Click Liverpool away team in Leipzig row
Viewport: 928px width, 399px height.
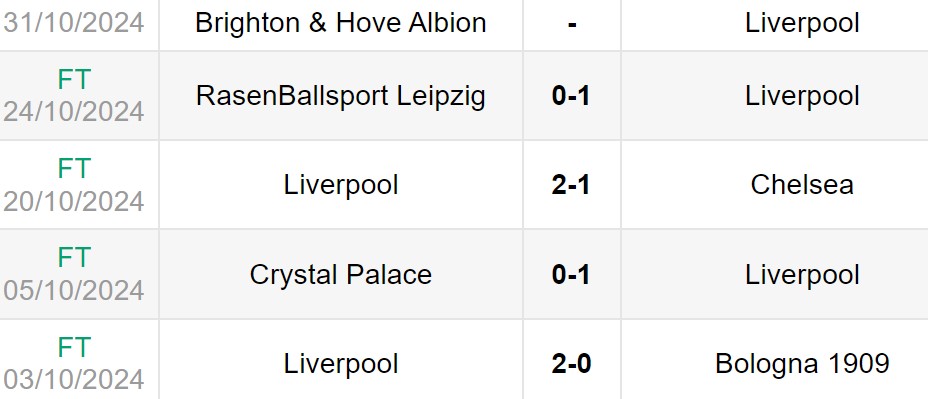point(802,96)
